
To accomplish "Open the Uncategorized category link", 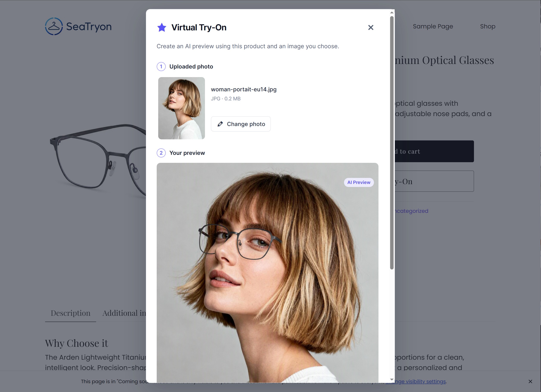I will point(411,211).
